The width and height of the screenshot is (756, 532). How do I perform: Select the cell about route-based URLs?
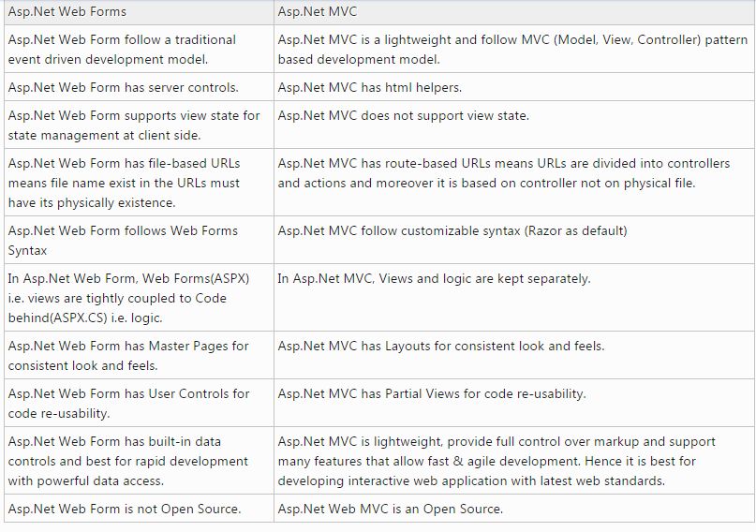point(514,183)
